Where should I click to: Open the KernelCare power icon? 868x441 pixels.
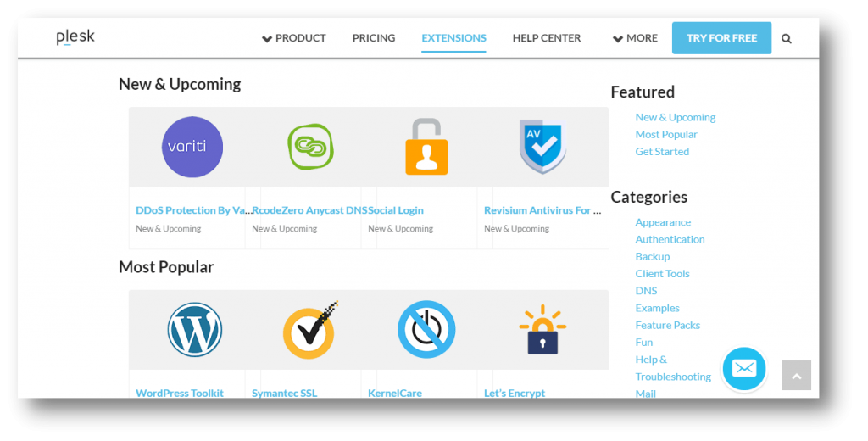tap(426, 329)
